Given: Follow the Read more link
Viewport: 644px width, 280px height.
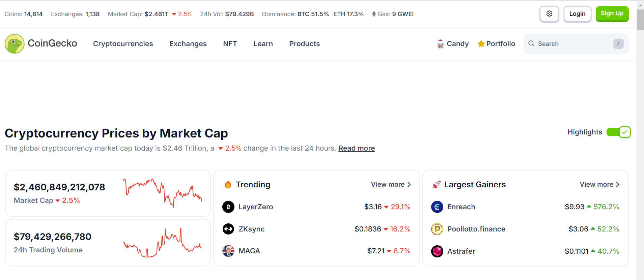Looking at the screenshot, I should pyautogui.click(x=357, y=148).
